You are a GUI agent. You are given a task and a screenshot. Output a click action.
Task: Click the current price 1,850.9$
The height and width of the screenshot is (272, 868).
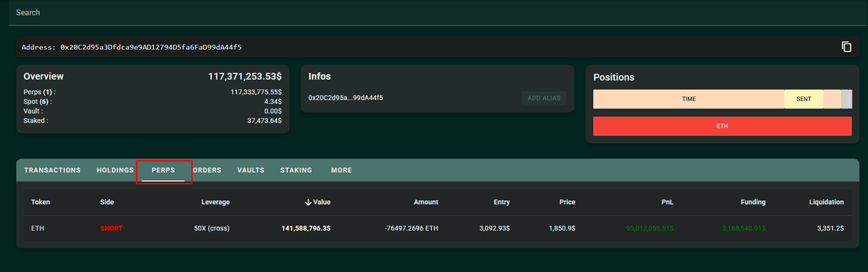point(562,228)
